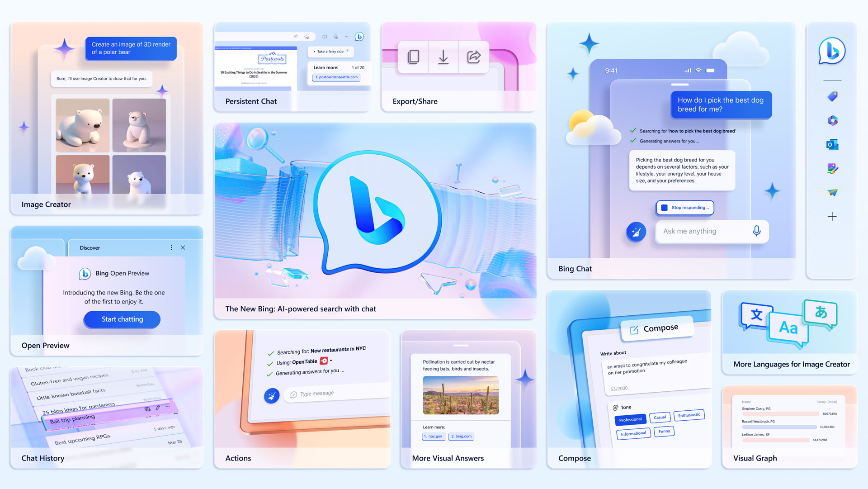This screenshot has height=489, width=868.
Task: Click the magic wand icon in Bing Chat
Action: [637, 231]
